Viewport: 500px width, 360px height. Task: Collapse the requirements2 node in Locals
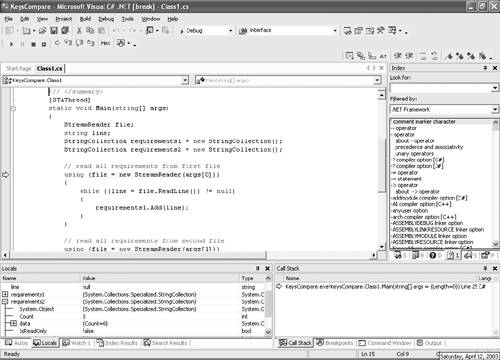(5, 302)
